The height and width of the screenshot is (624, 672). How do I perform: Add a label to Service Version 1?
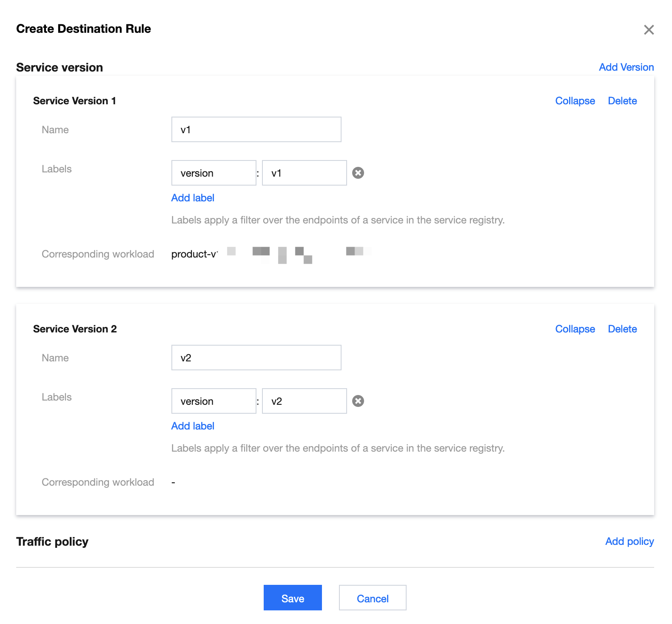click(193, 198)
